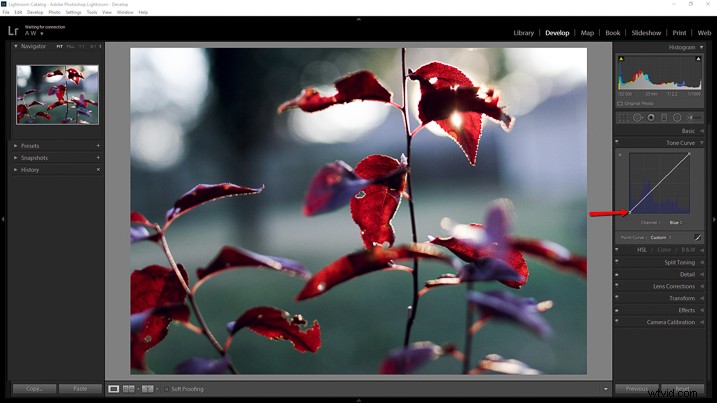Set Navigator zoom to FIT
Screen dimensions: 717x403
coord(59,46)
